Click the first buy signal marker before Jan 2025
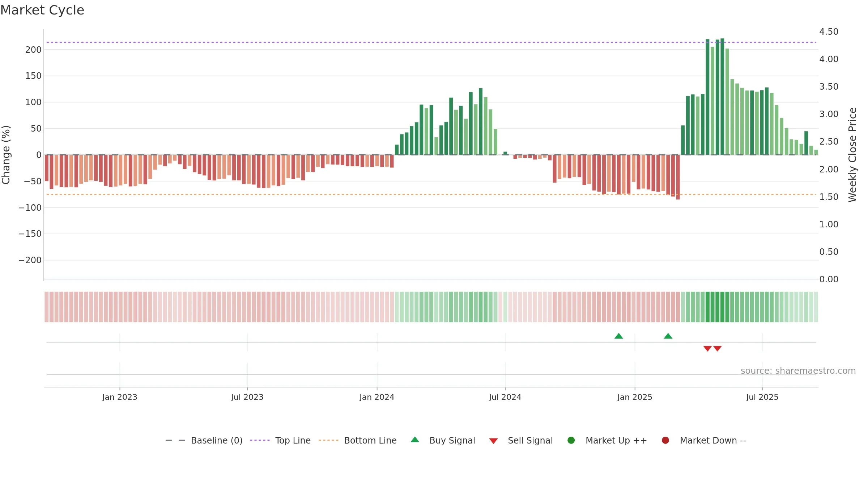Image resolution: width=868 pixels, height=488 pixels. coord(619,336)
